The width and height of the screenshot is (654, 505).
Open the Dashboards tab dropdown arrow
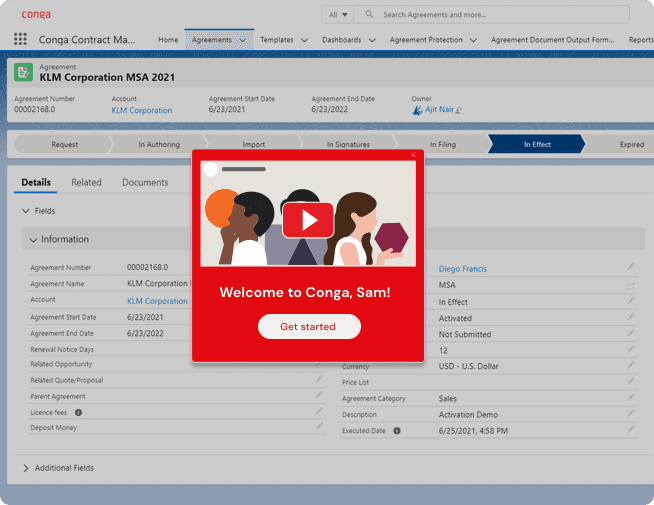372,40
